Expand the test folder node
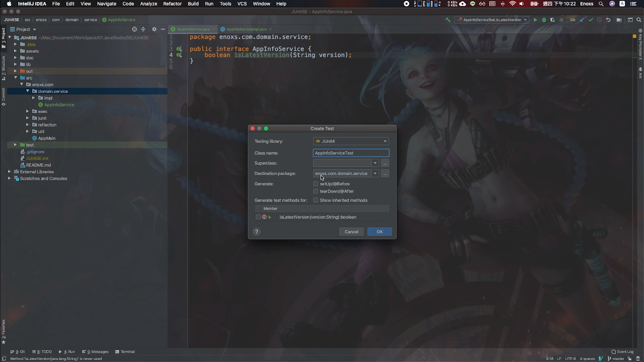The width and height of the screenshot is (644, 362). click(15, 145)
